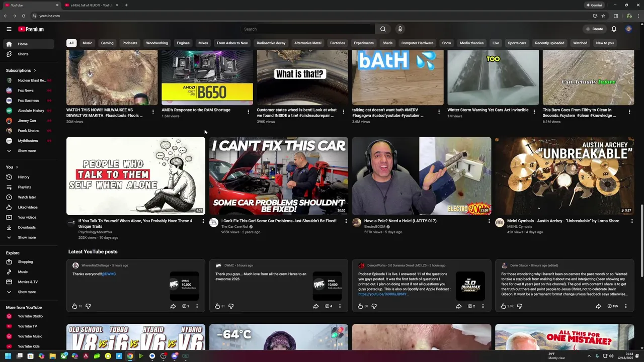Open the youtu.be link in DemonWorks post
The height and width of the screenshot is (362, 644).
(382, 294)
